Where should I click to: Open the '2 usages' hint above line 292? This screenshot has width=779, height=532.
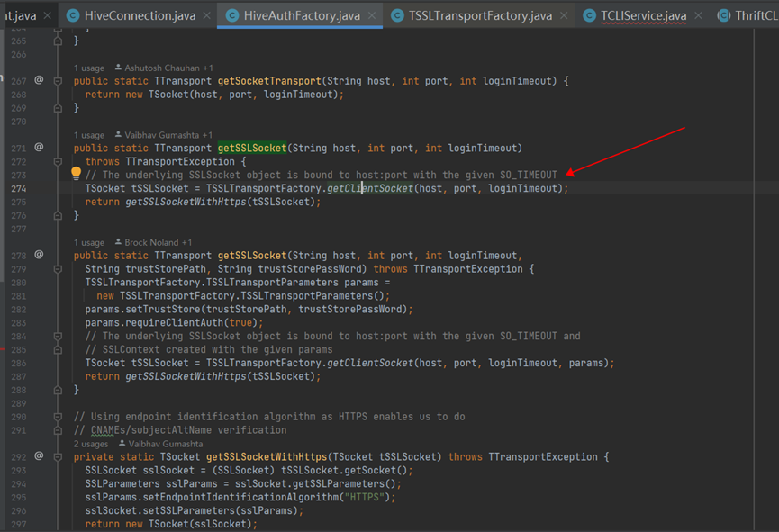(91, 444)
